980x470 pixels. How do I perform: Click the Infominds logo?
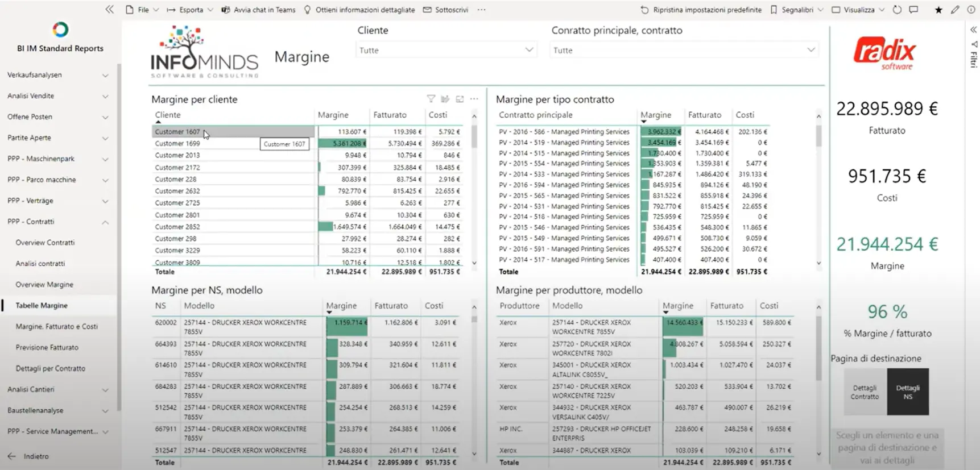pyautogui.click(x=204, y=52)
